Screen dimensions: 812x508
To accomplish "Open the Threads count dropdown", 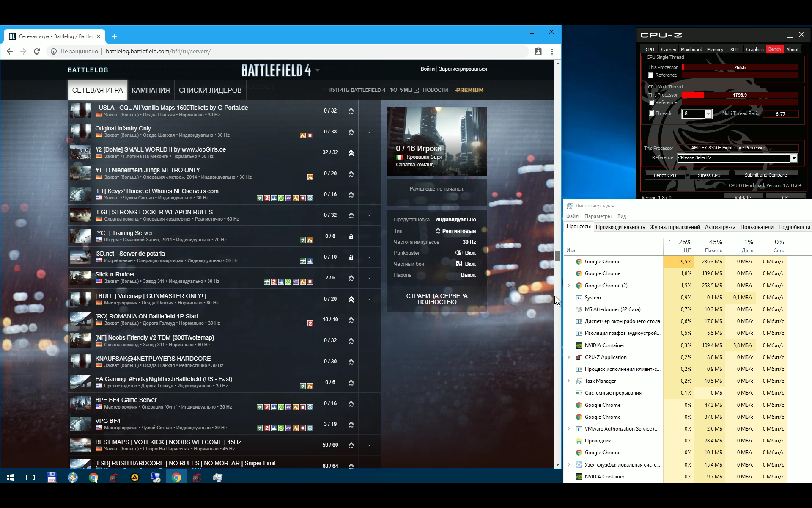I will pos(708,114).
